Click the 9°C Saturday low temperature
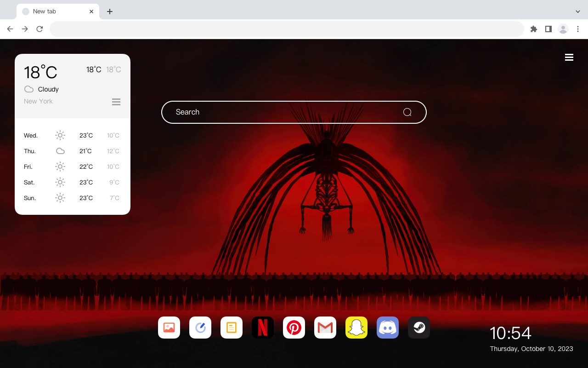 tap(114, 182)
